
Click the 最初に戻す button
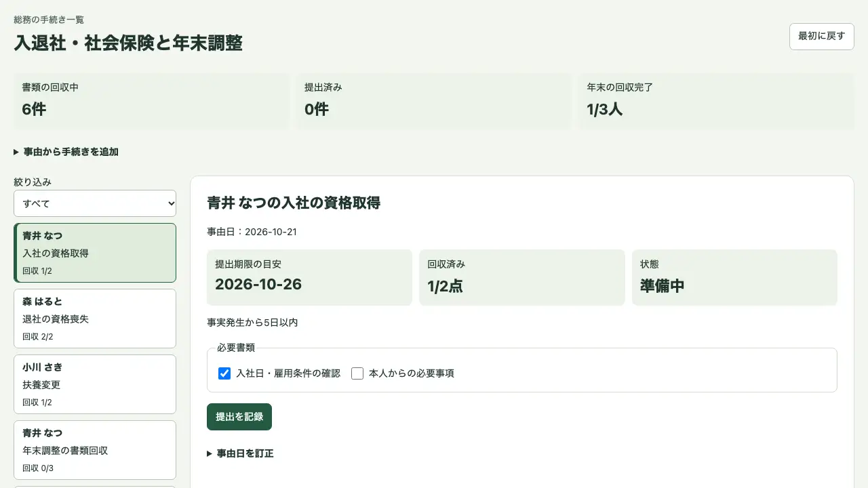822,37
